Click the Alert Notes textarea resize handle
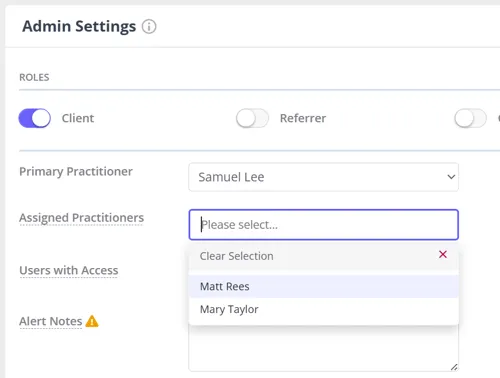Image resolution: width=500 pixels, height=378 pixels. point(454,367)
